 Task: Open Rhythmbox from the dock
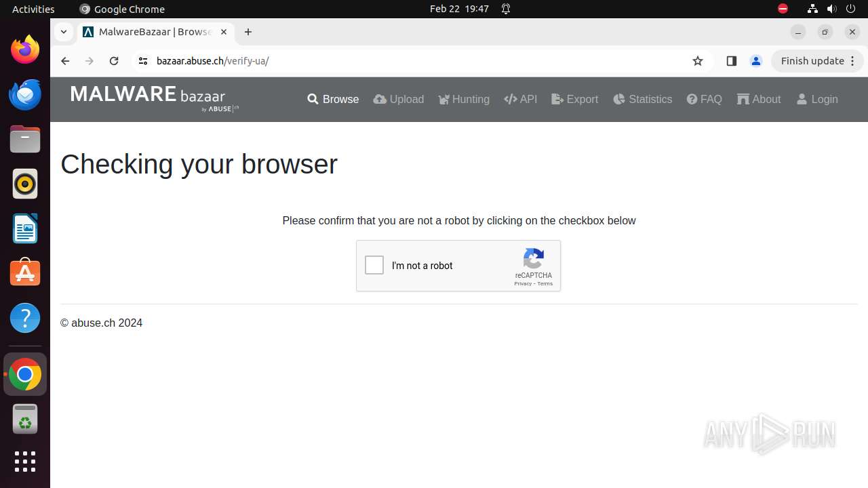coord(25,184)
